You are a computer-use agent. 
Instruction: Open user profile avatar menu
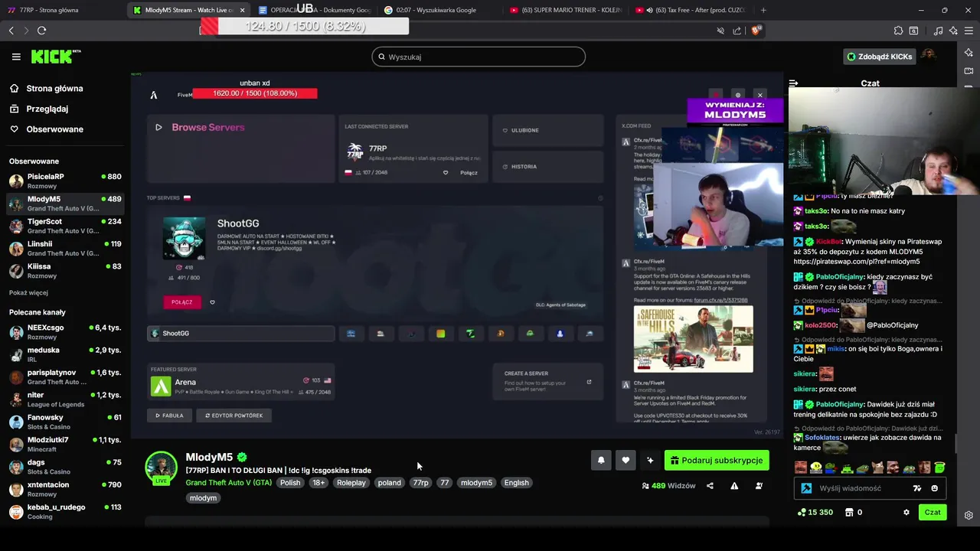[928, 56]
